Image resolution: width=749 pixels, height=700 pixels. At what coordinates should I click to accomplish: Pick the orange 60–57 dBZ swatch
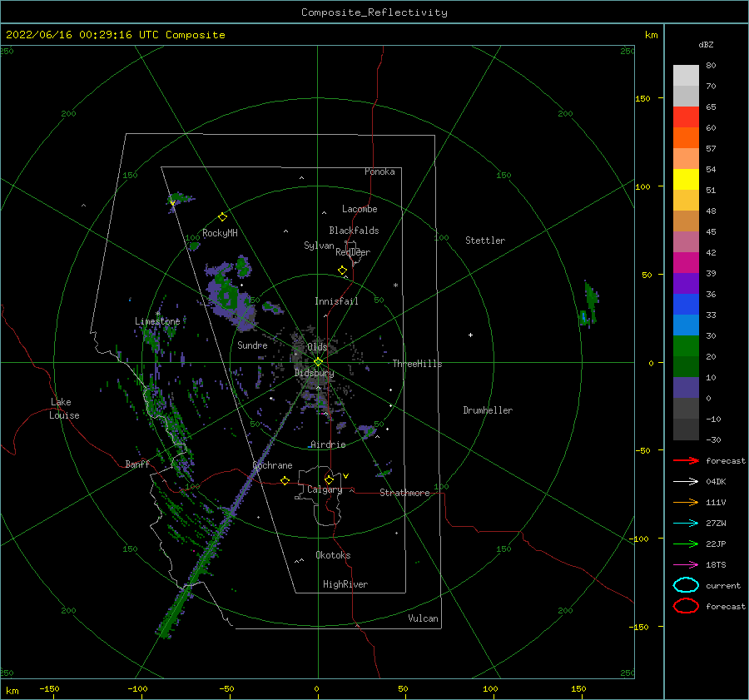tap(686, 138)
